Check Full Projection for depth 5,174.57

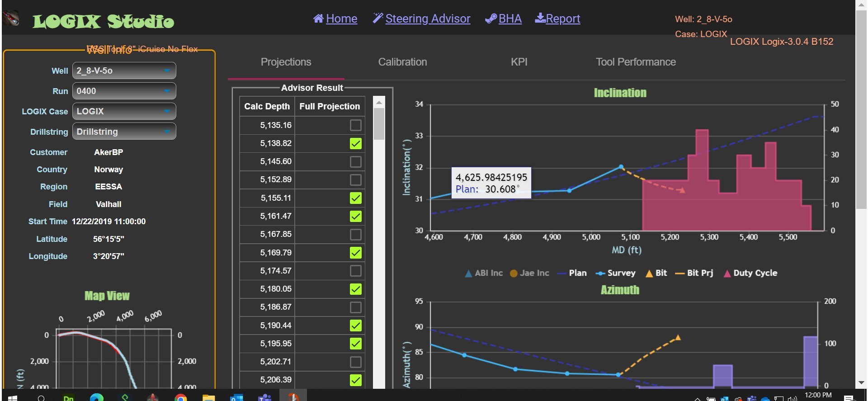(356, 271)
